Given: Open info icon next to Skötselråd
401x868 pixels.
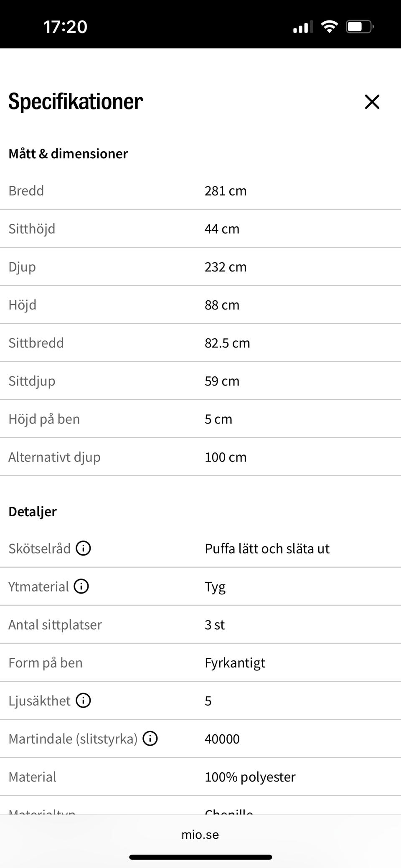Looking at the screenshot, I should click(x=83, y=548).
